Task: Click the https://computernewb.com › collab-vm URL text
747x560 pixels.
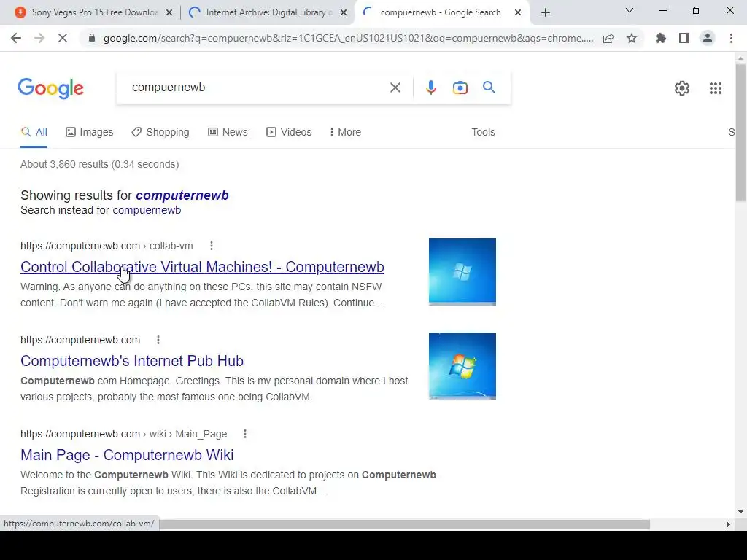Action: 107,246
